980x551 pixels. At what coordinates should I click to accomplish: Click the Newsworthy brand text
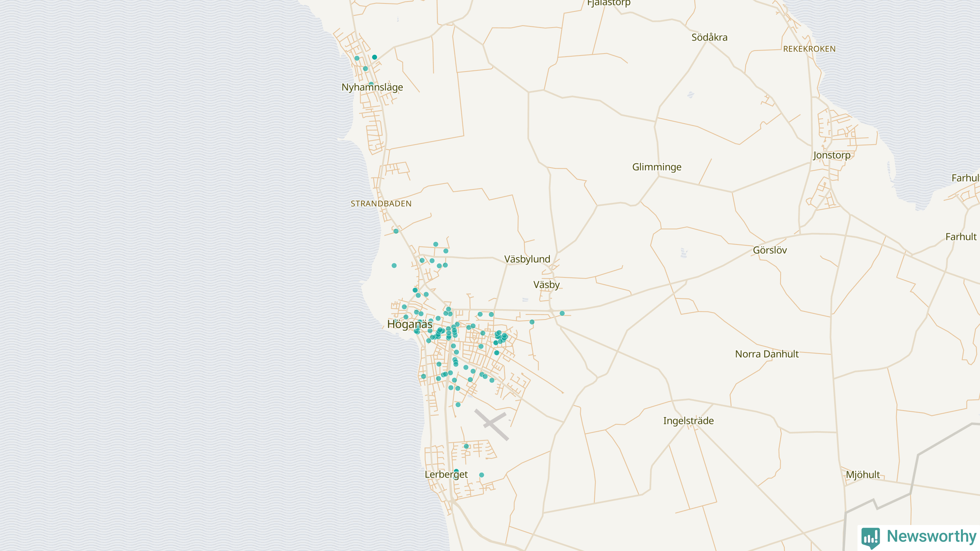click(x=931, y=536)
